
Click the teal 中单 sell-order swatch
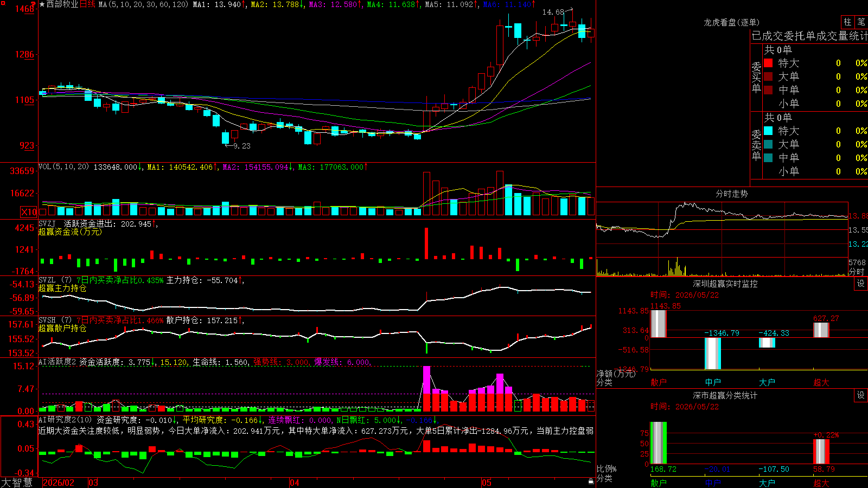tap(768, 158)
